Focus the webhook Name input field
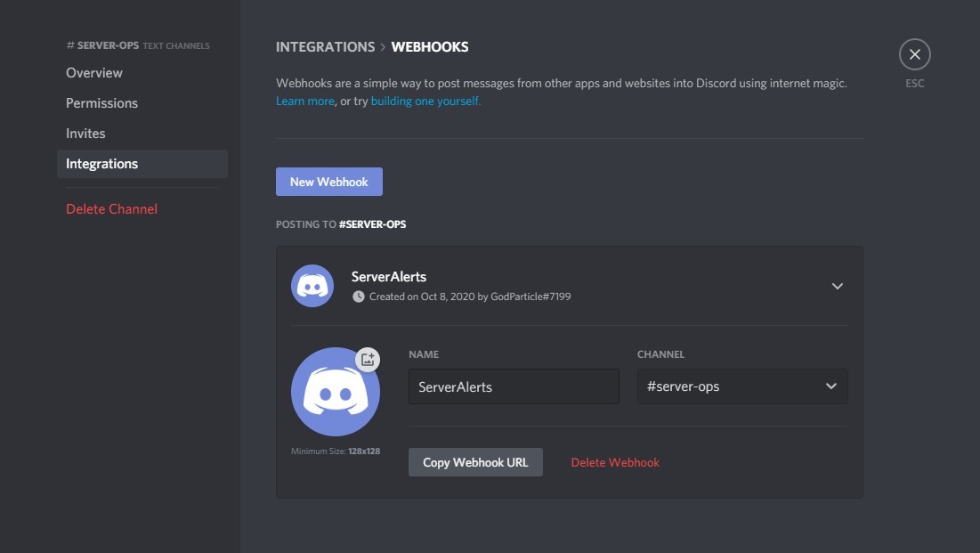This screenshot has width=980, height=553. click(514, 387)
